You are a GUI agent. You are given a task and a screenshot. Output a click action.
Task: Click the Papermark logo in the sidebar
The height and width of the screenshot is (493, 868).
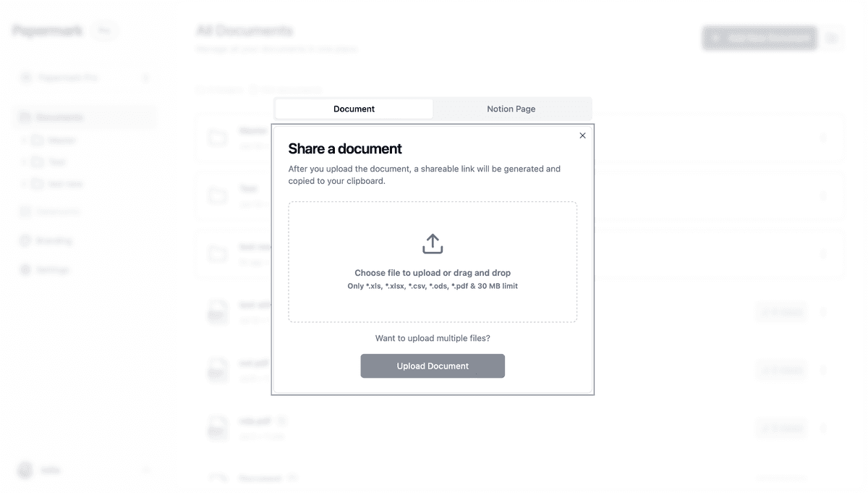point(47,31)
